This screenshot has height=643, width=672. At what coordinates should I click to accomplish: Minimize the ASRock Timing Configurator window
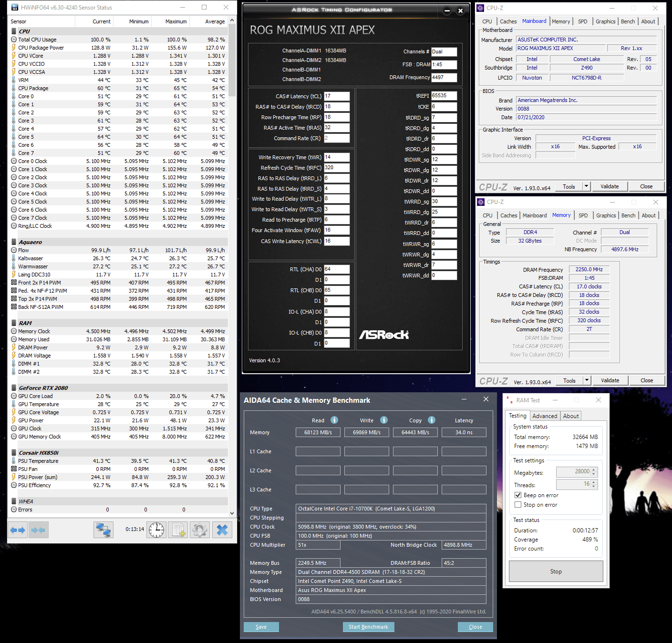[x=447, y=11]
